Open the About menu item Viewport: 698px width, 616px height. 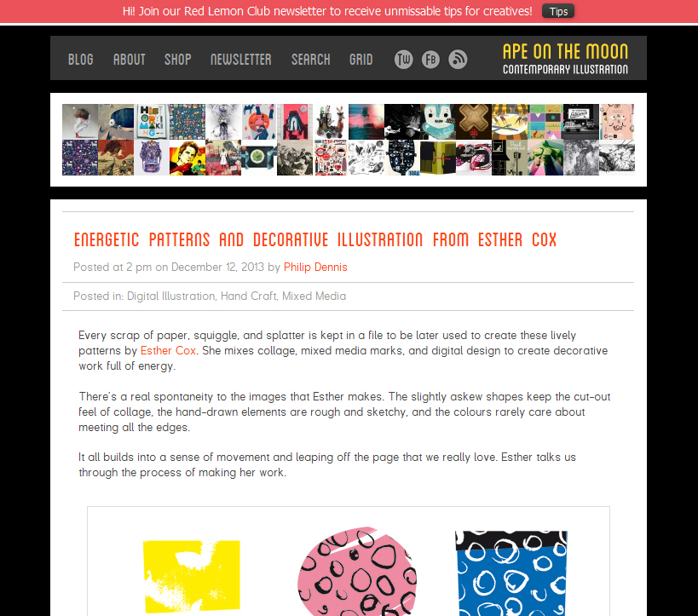click(x=129, y=60)
